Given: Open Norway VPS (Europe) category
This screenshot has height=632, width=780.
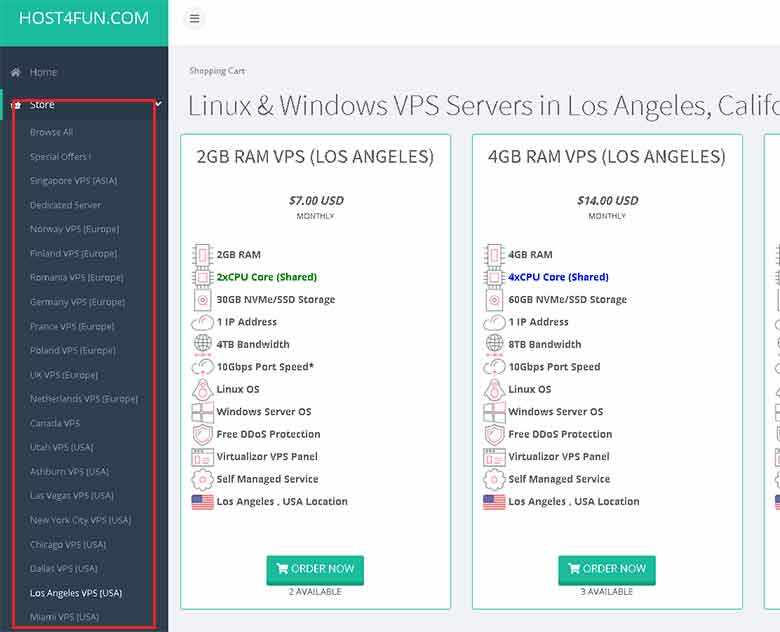Looking at the screenshot, I should click(75, 229).
